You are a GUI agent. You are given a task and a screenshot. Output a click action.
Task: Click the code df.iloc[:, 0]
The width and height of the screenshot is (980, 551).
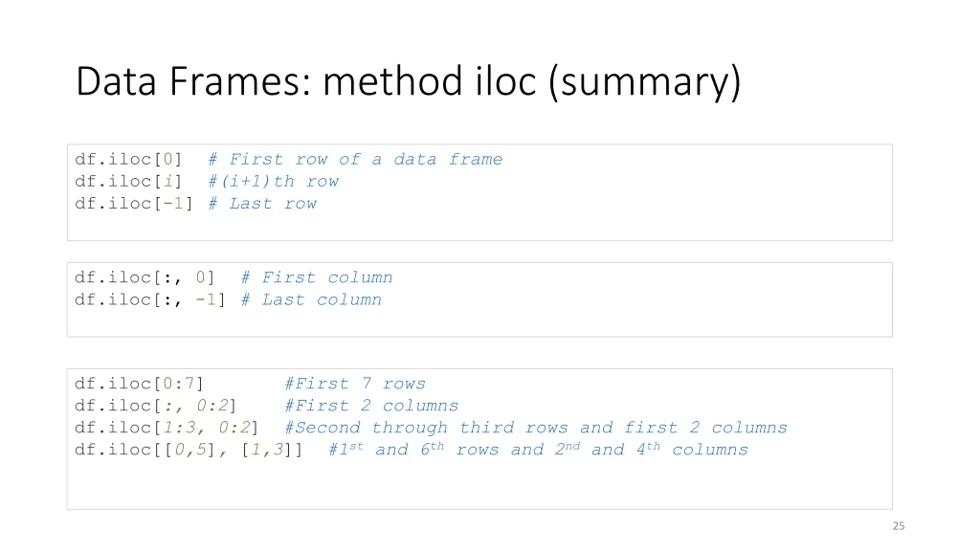[x=144, y=277]
